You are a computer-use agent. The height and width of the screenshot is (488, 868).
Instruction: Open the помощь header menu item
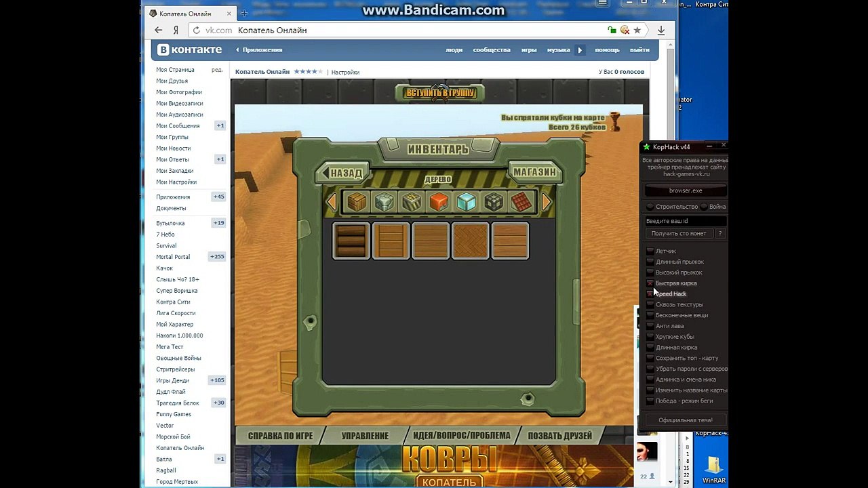(x=608, y=49)
